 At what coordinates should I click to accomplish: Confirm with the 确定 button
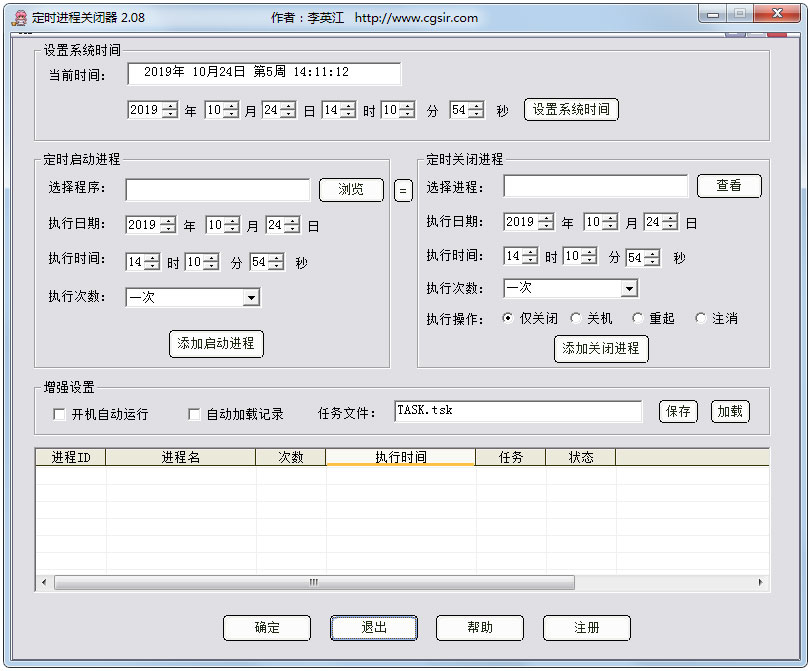tap(267, 628)
